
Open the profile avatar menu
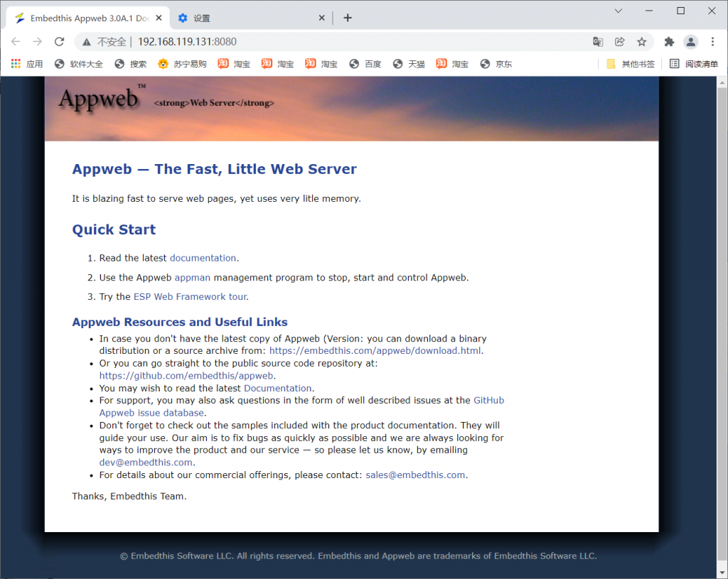coord(691,42)
